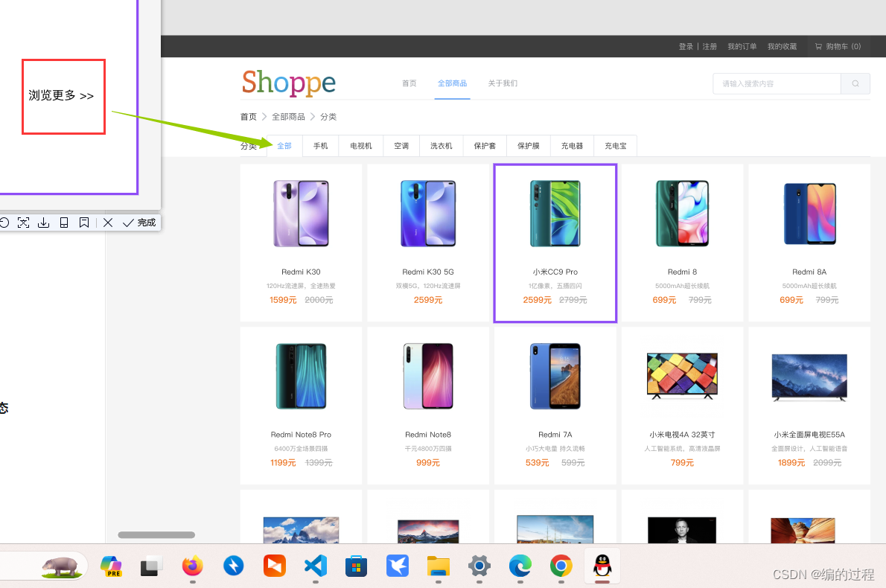Select the 保护膜 category tab
The height and width of the screenshot is (588, 886).
tap(529, 146)
